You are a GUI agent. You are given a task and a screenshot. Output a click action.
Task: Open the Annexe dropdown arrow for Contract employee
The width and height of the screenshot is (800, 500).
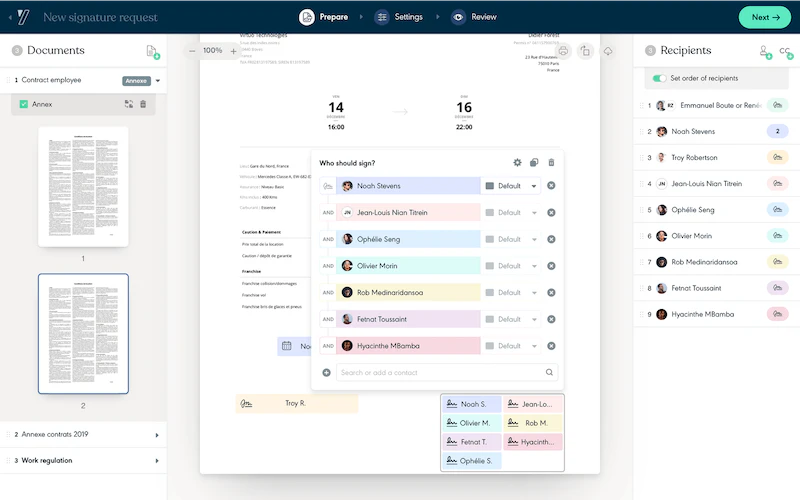[x=158, y=81]
